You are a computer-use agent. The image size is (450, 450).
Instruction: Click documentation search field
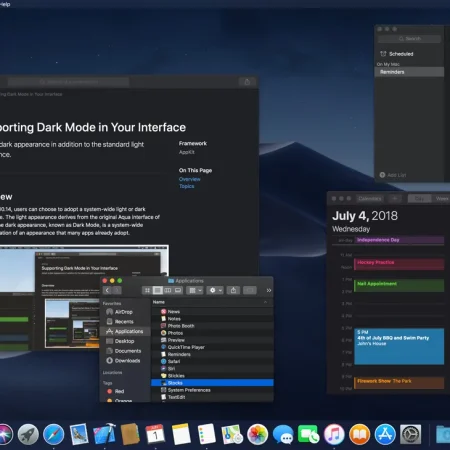pyautogui.click(x=68, y=82)
